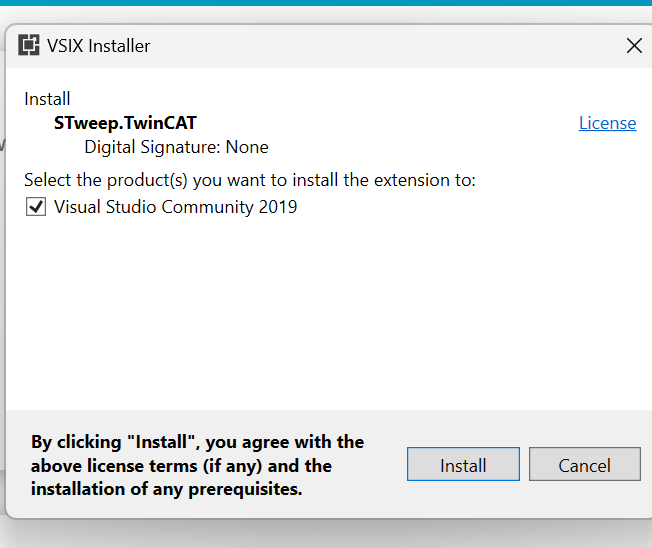Click the "2019" text in the product entry
652x548 pixels.
[278, 207]
